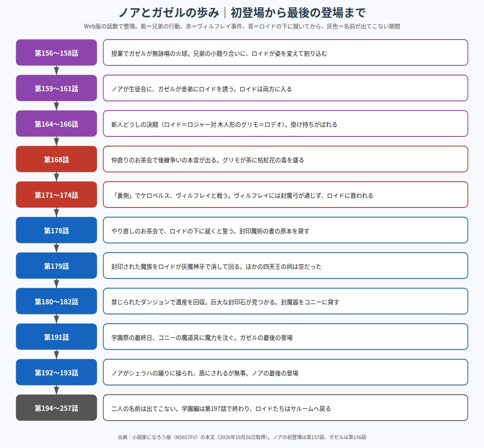The height and width of the screenshot is (448, 484).
Task: Click the description starting 授業でガゼルが無詠唱の火球
Action: (286, 52)
